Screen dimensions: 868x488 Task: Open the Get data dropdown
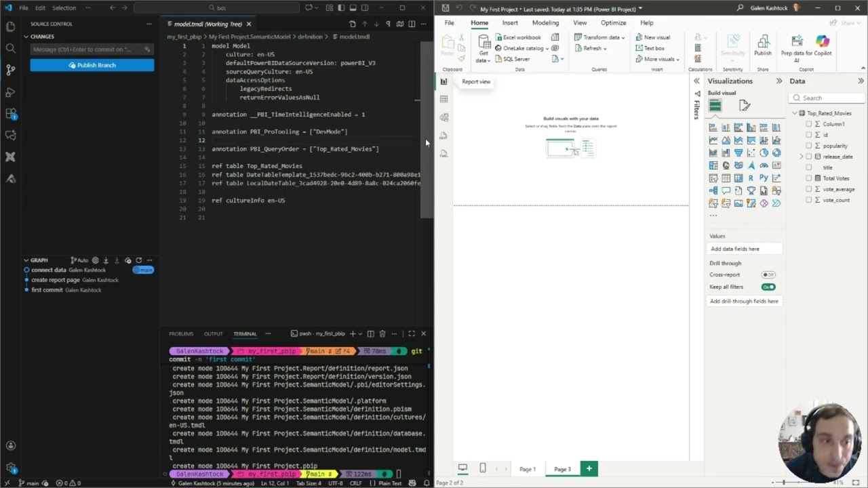coord(484,49)
